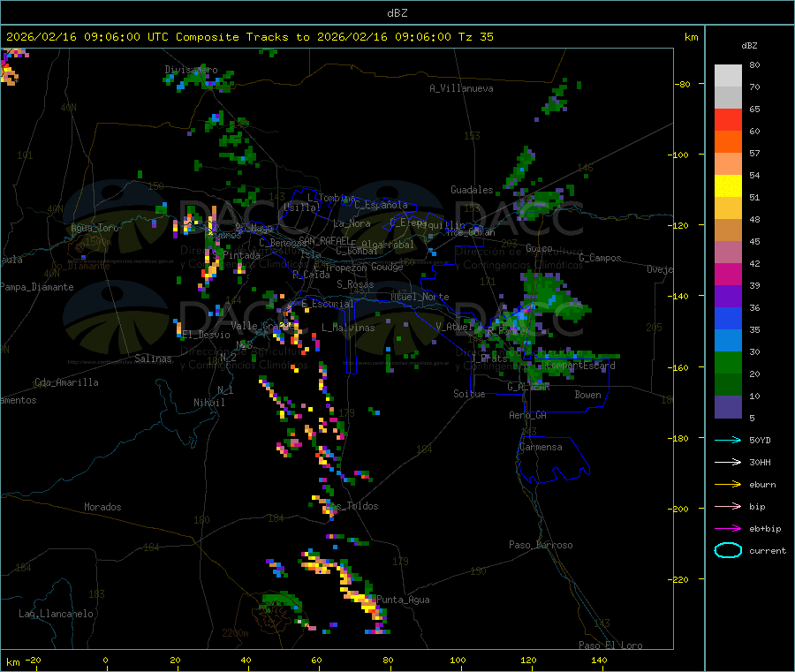
Task: Click the 'Pampa_Diamante' map label
Action: (37, 287)
